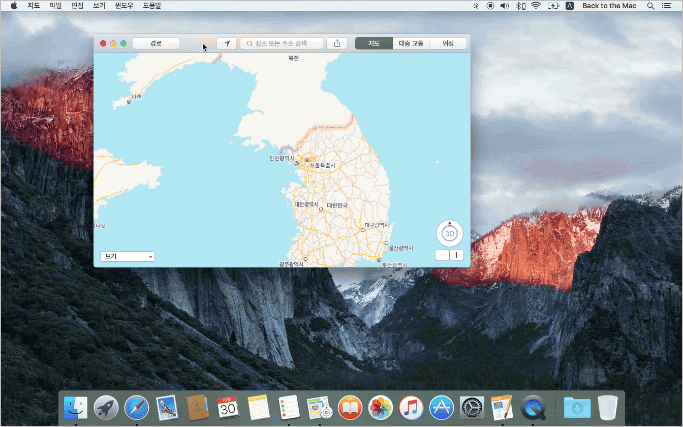
Task: Click the 대구광역시 label on the map
Action: click(x=376, y=225)
